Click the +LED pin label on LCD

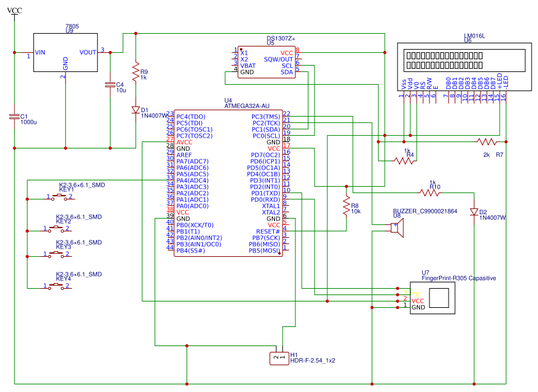click(x=500, y=82)
